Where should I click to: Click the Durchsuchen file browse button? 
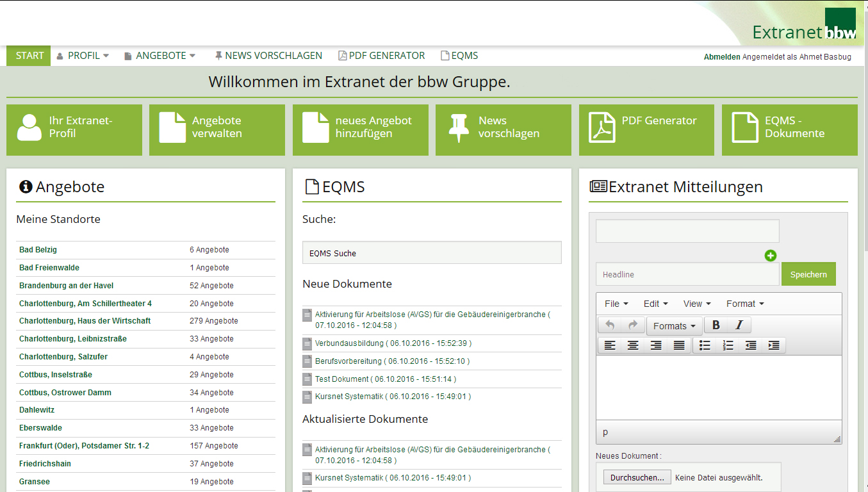tap(637, 477)
